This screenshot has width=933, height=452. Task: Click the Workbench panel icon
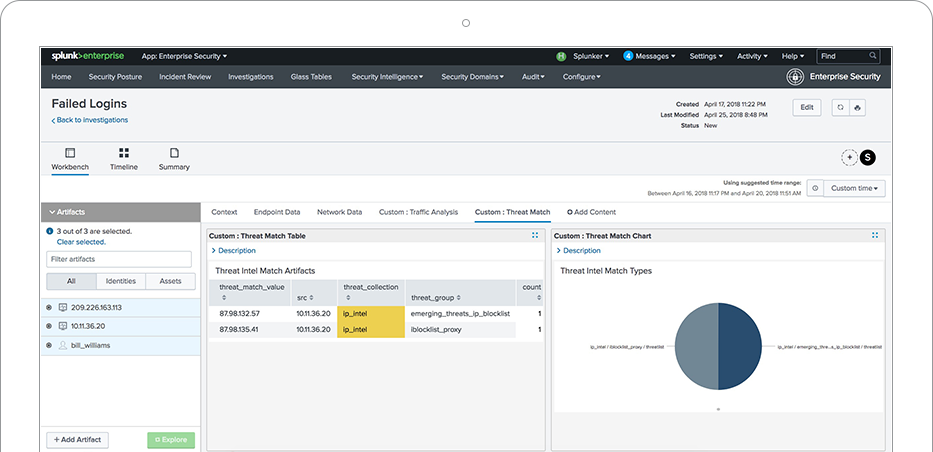pos(70,153)
